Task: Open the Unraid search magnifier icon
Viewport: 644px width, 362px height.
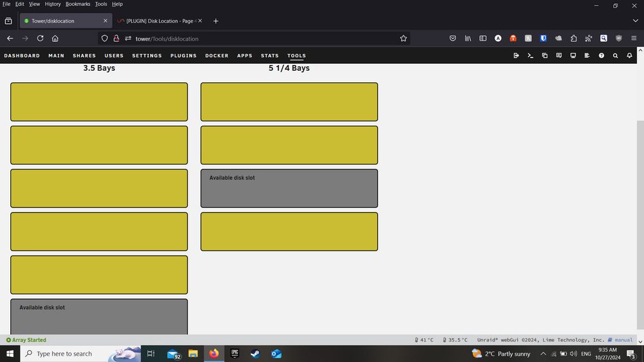Action: click(x=615, y=55)
